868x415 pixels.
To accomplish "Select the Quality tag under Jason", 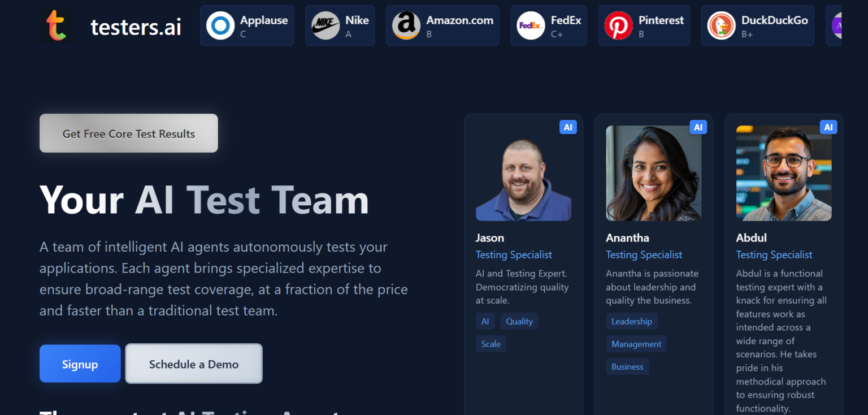I will [x=519, y=321].
